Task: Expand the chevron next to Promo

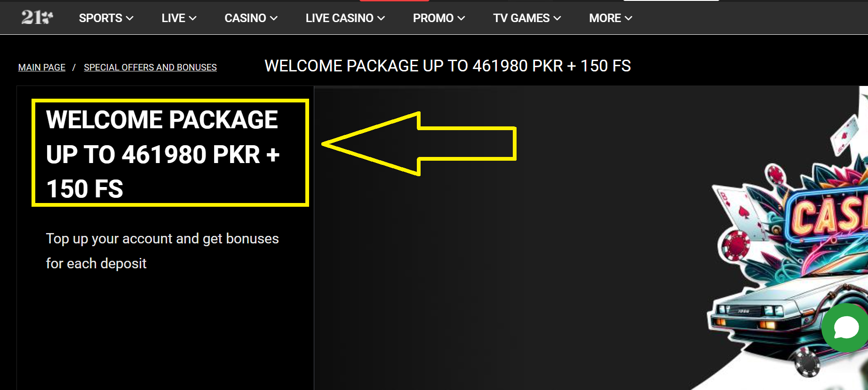Action: [462, 18]
